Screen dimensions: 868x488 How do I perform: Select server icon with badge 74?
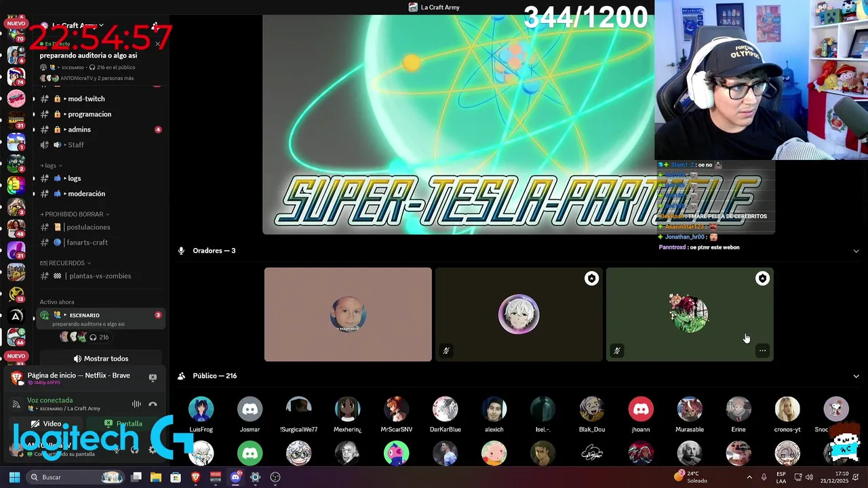[x=16, y=76]
